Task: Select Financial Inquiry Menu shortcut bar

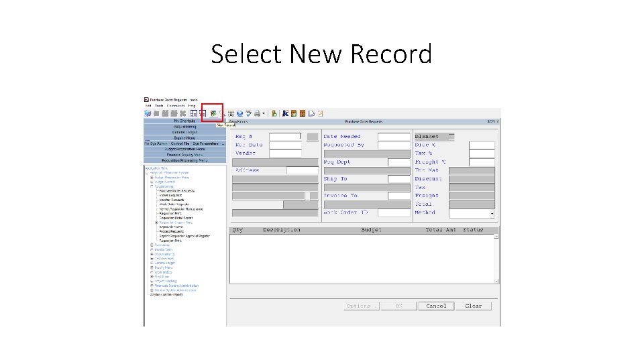Action: (x=185, y=155)
